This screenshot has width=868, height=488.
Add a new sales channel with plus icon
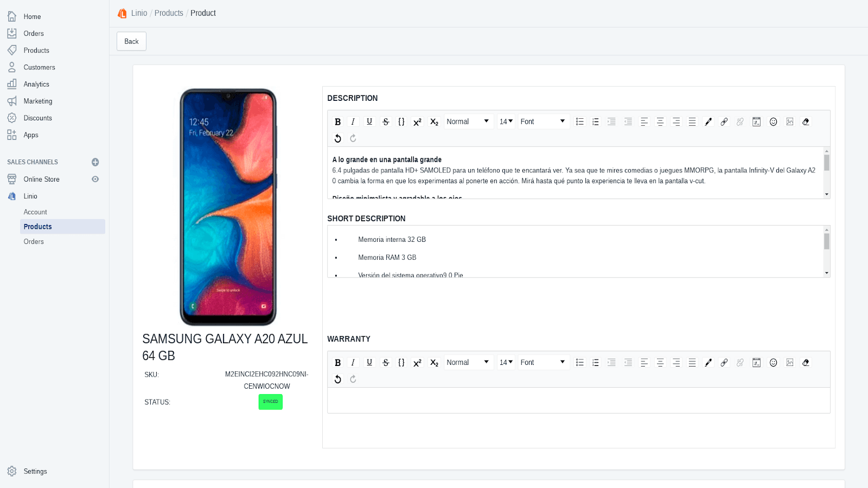[x=95, y=162]
